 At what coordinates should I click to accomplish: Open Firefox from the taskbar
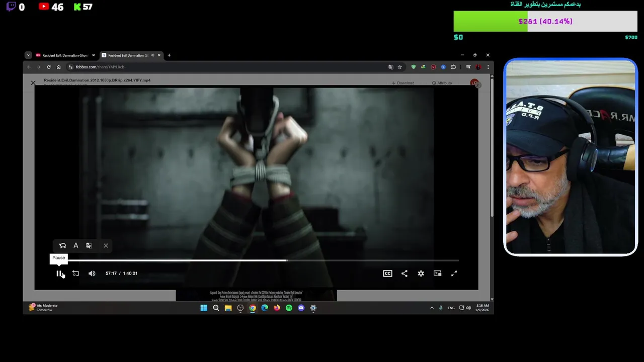click(x=277, y=308)
